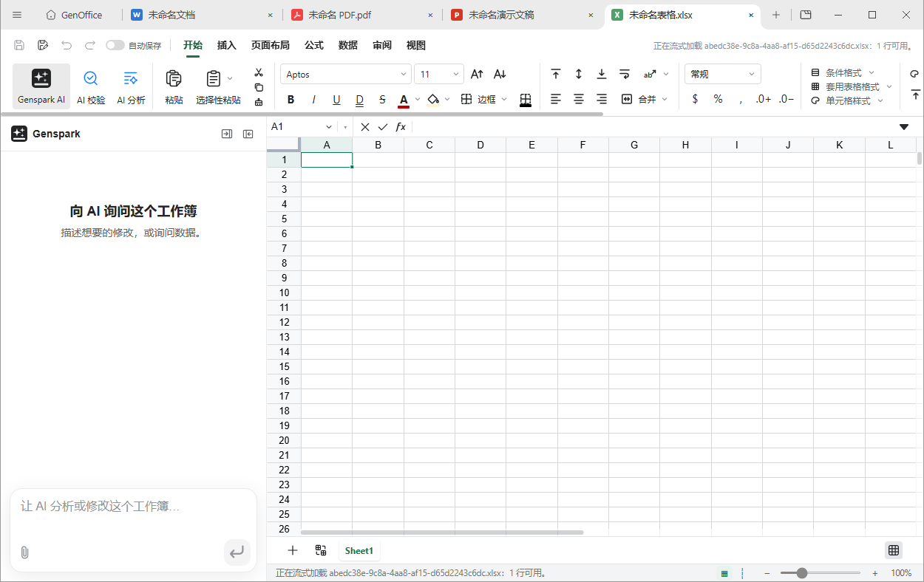Apply red font color A swatch

coord(404,100)
